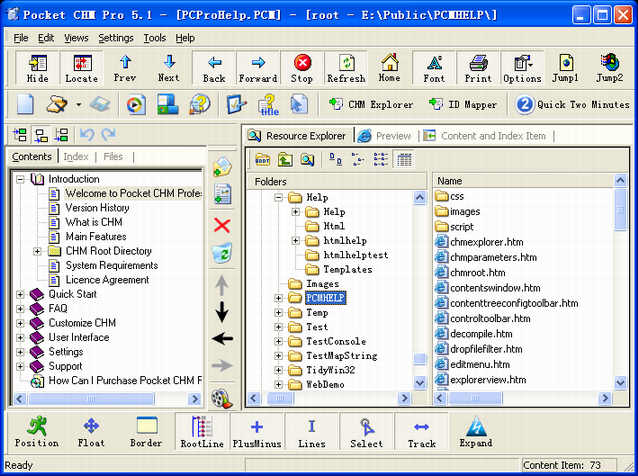Viewport: 638px width, 476px height.
Task: Collapse the Introduction tree node
Action: tap(22, 179)
